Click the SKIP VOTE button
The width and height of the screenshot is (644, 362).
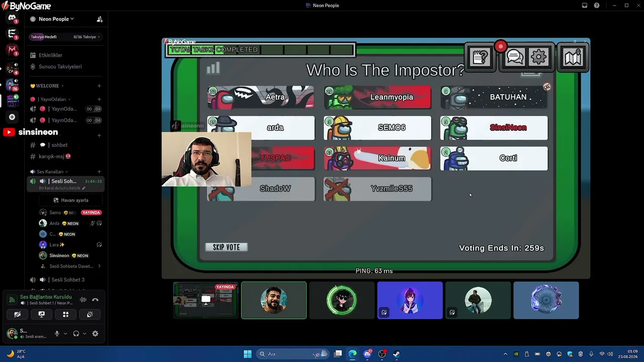point(226,247)
